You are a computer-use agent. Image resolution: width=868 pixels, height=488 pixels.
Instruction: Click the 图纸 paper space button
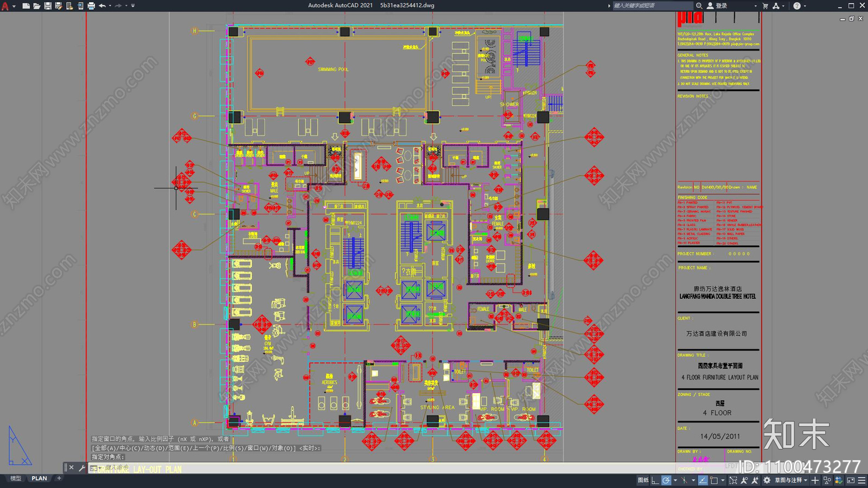pos(643,480)
